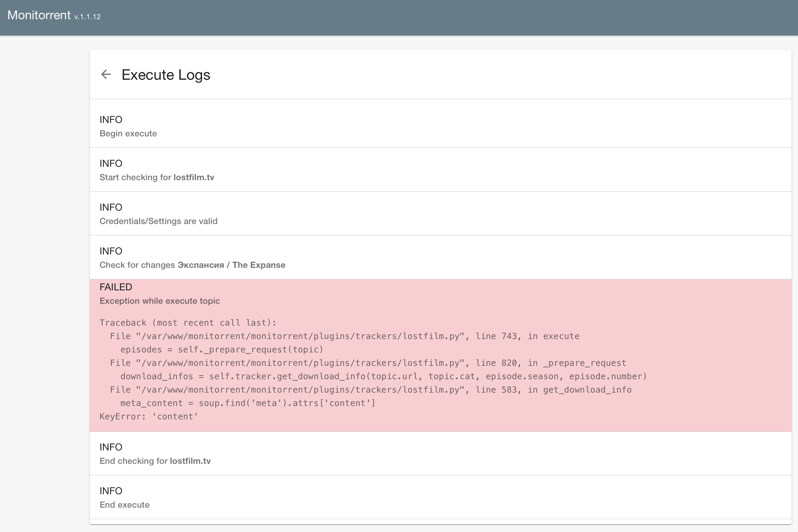Click the 'download_infos = self.tracker.get_download_info' code line
The height and width of the screenshot is (532, 798).
coord(384,376)
